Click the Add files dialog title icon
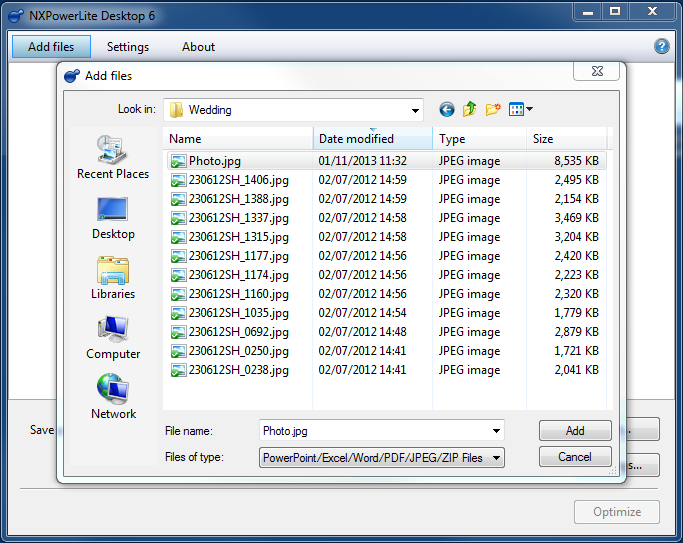This screenshot has height=543, width=683. tap(72, 76)
